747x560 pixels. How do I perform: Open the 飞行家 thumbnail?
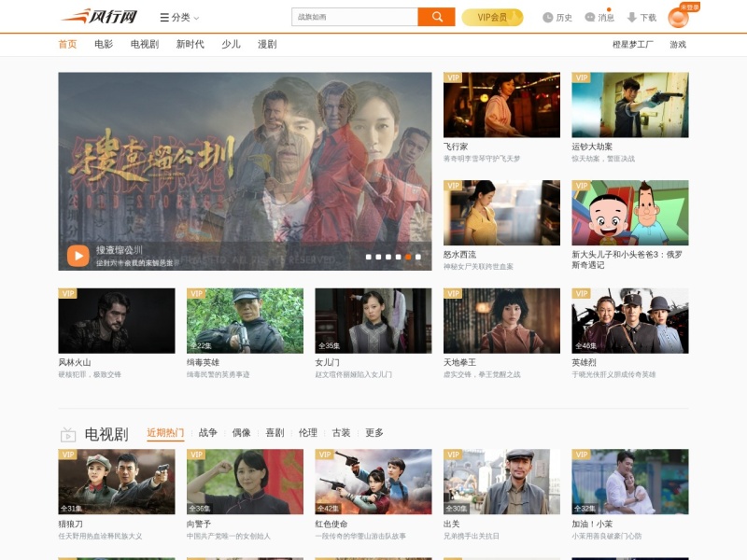[501, 105]
